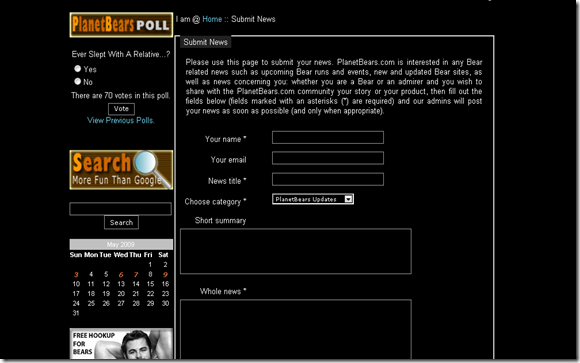Click the 'Short summary' label
The width and height of the screenshot is (580, 363).
coord(220,221)
